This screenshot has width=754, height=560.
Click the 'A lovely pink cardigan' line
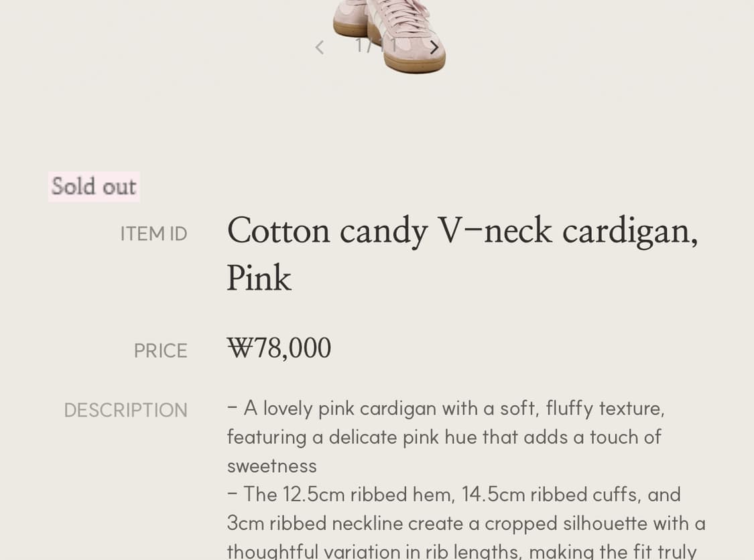446,408
